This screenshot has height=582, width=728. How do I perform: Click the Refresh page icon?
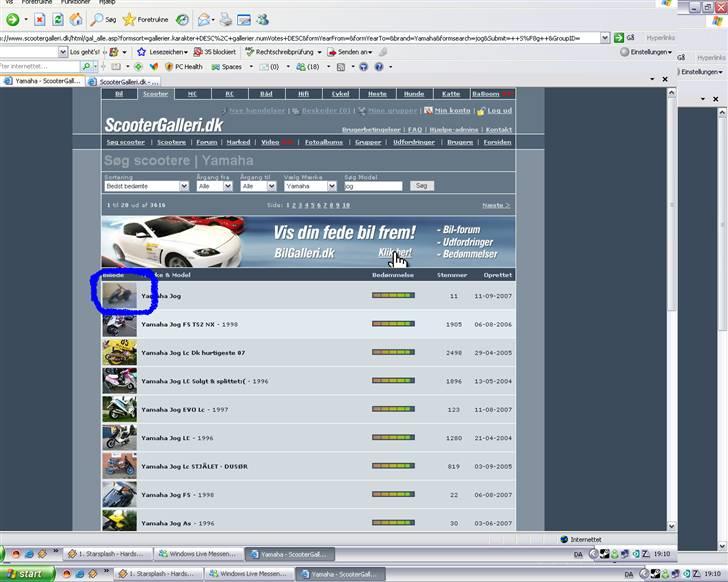pyautogui.click(x=59, y=19)
